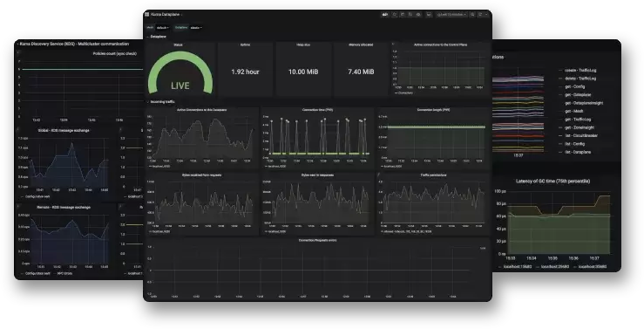This screenshot has height=329, width=644.
Task: Open Active connections to the Control Plane title
Action: pos(440,45)
